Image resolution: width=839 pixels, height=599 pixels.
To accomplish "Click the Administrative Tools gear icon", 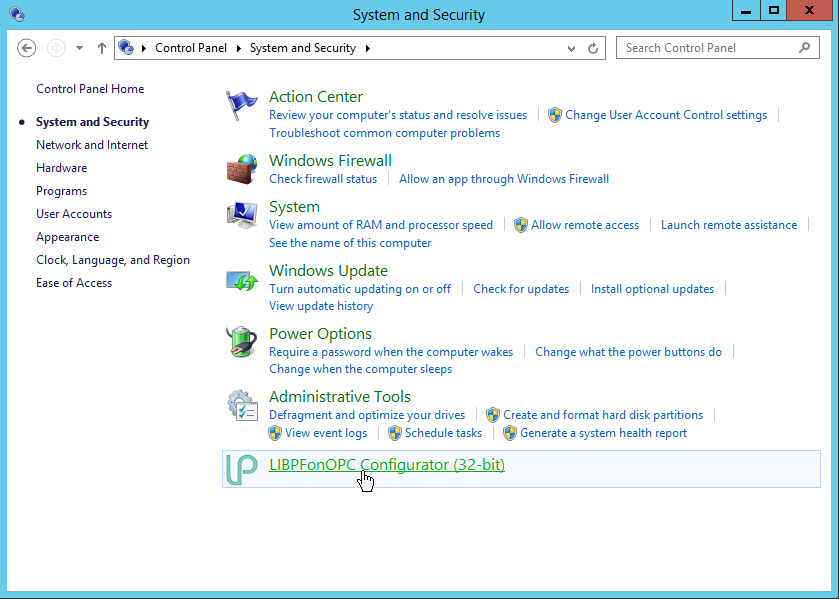I will (x=242, y=405).
